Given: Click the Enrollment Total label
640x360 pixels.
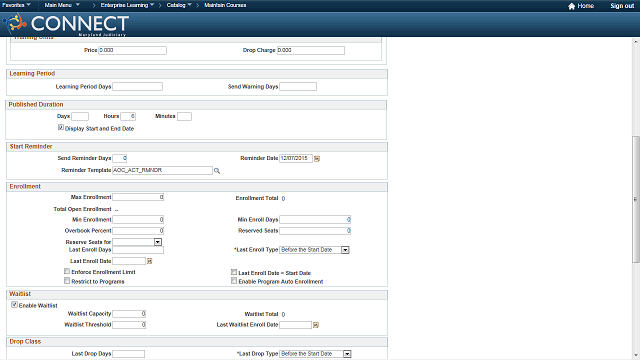Looking at the screenshot, I should coord(257,198).
